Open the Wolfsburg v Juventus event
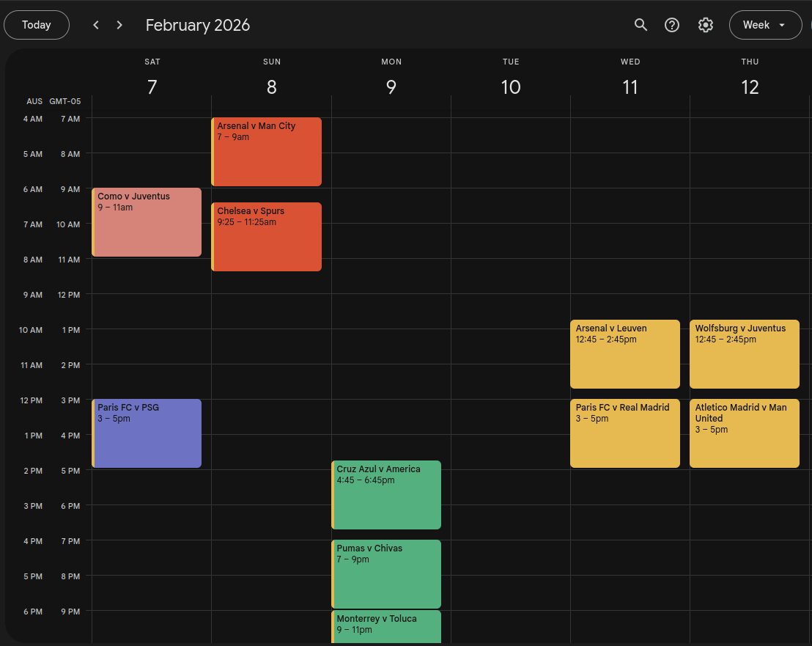 (744, 353)
